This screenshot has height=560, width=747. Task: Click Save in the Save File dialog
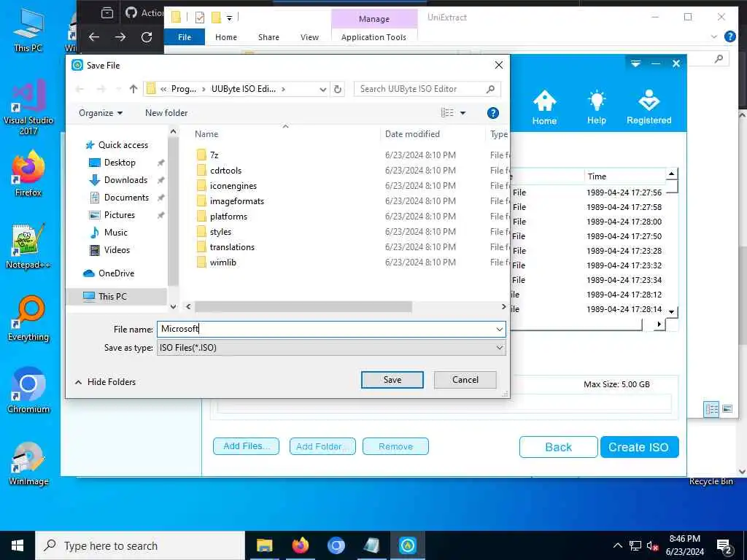tap(392, 379)
